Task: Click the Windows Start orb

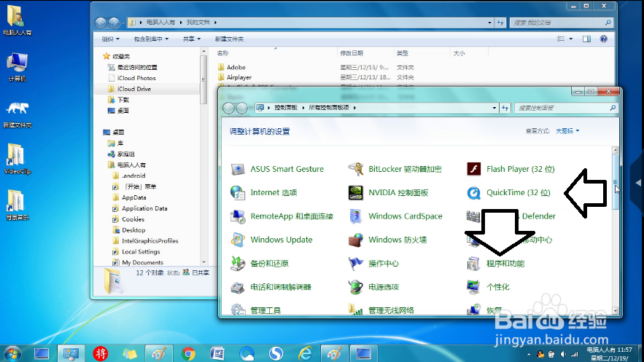Action: pyautogui.click(x=12, y=353)
